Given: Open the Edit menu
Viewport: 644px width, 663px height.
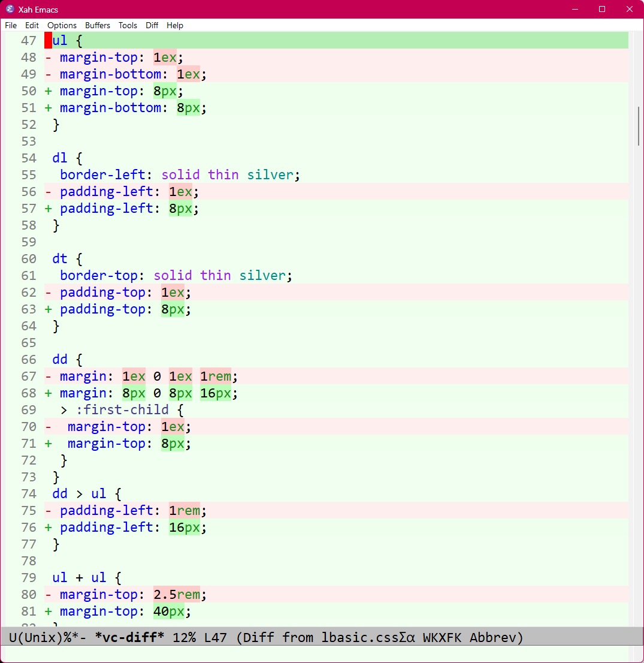Looking at the screenshot, I should click(32, 25).
